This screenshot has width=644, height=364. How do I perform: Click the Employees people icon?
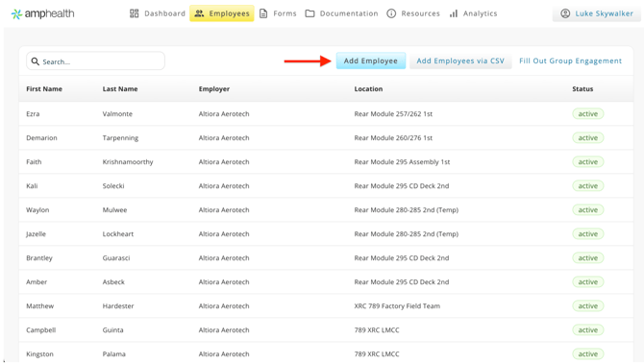tap(199, 13)
